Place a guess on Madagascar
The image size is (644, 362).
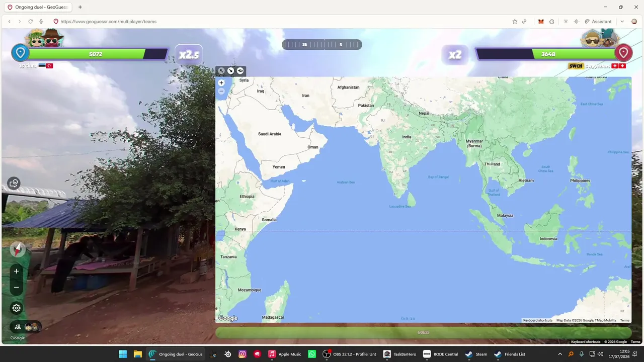(273, 317)
